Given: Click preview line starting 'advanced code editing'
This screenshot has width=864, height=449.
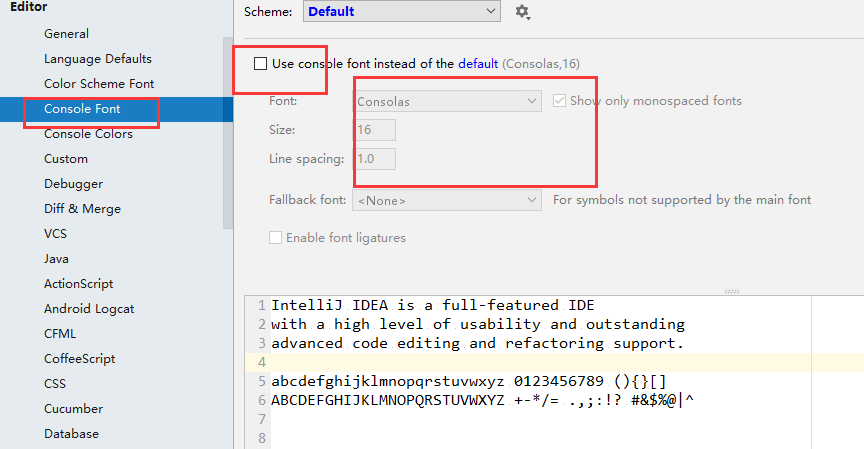Looking at the screenshot, I should coord(477,344).
